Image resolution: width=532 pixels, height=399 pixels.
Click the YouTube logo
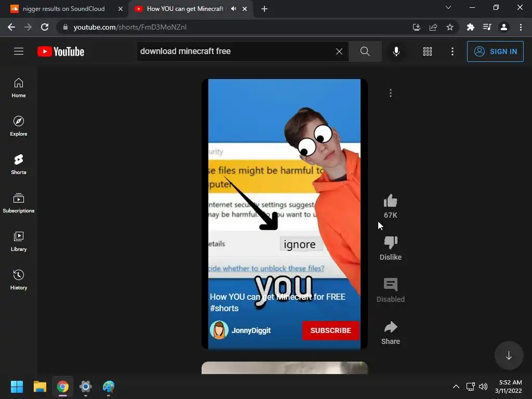[x=61, y=51]
